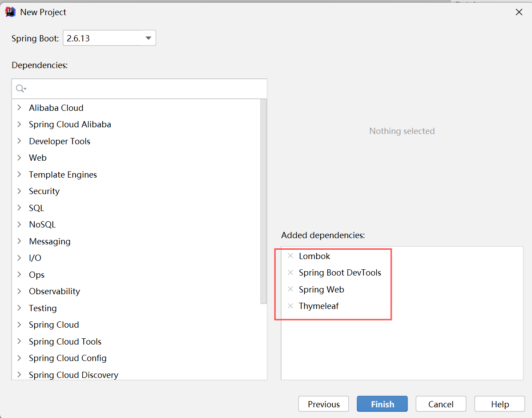Expand the Spring Cloud Discovery category
This screenshot has width=532, height=418.
[x=19, y=374]
